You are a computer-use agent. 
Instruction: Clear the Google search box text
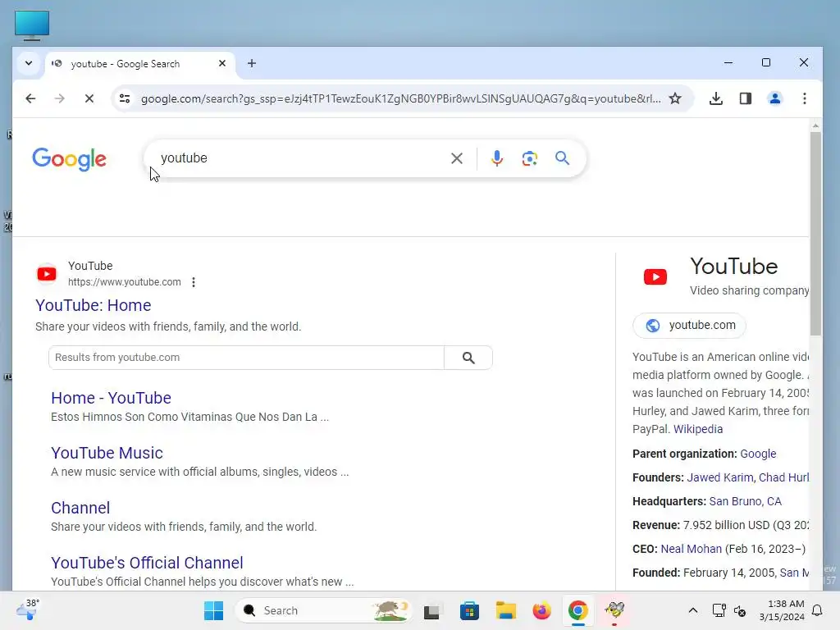456,158
